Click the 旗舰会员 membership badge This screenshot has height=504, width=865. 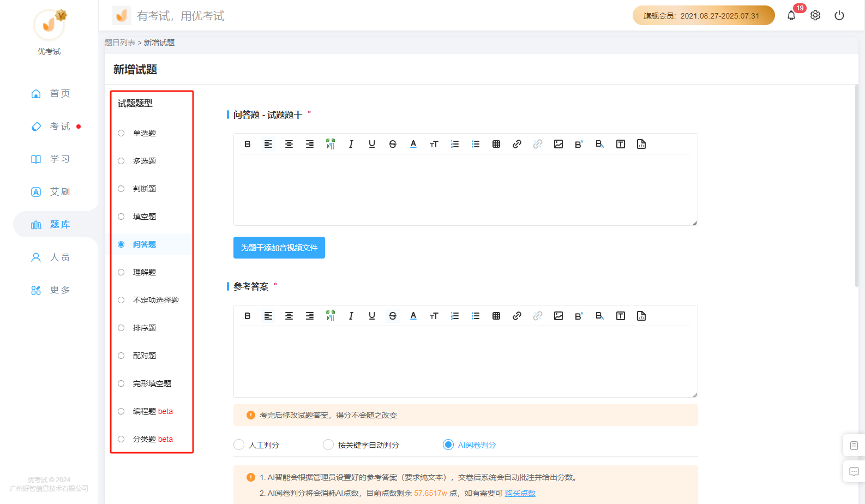click(x=704, y=15)
